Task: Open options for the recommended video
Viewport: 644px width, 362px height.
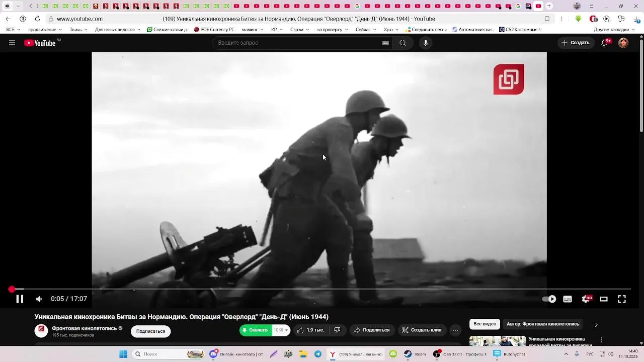Action: click(x=601, y=340)
